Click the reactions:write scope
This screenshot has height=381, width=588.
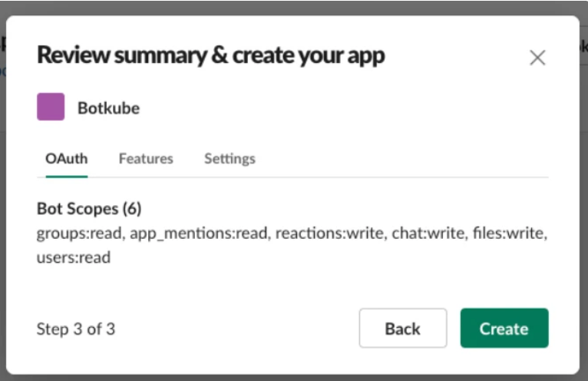(x=330, y=234)
